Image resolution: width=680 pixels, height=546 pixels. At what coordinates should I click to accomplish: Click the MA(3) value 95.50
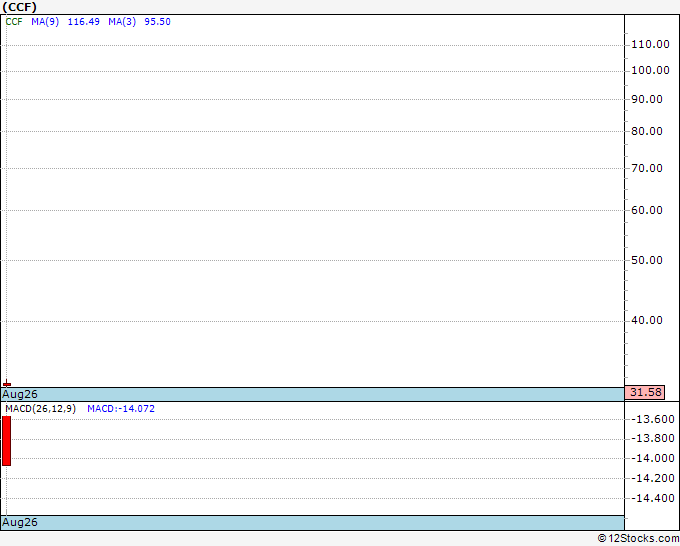157,22
